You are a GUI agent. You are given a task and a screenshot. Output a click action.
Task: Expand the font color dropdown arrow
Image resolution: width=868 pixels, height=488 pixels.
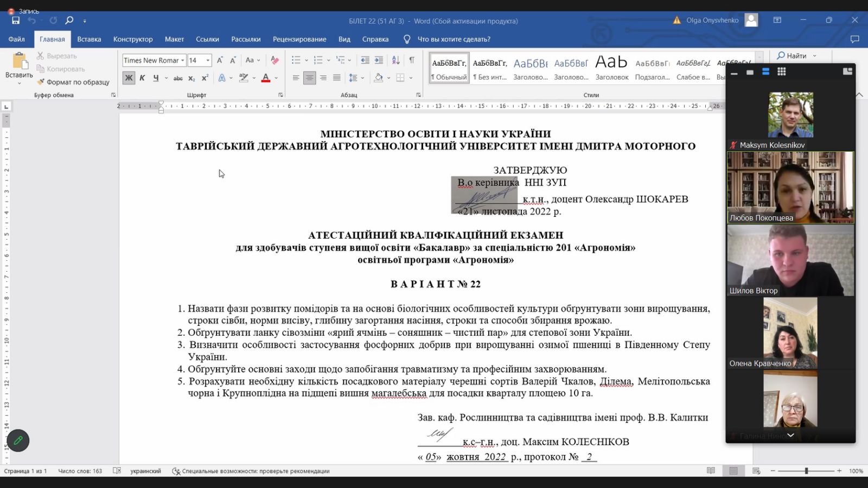click(x=276, y=78)
